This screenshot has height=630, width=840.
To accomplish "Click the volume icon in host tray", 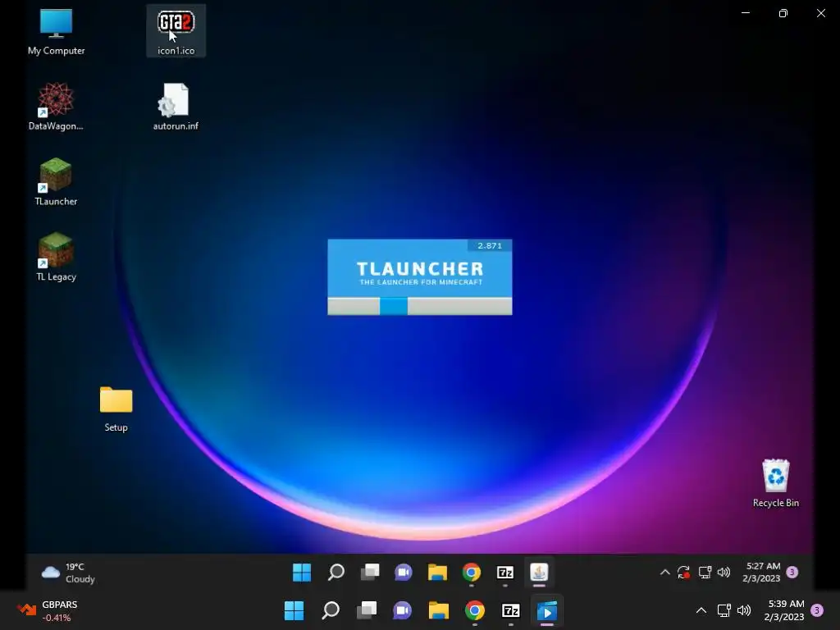I will tap(743, 610).
